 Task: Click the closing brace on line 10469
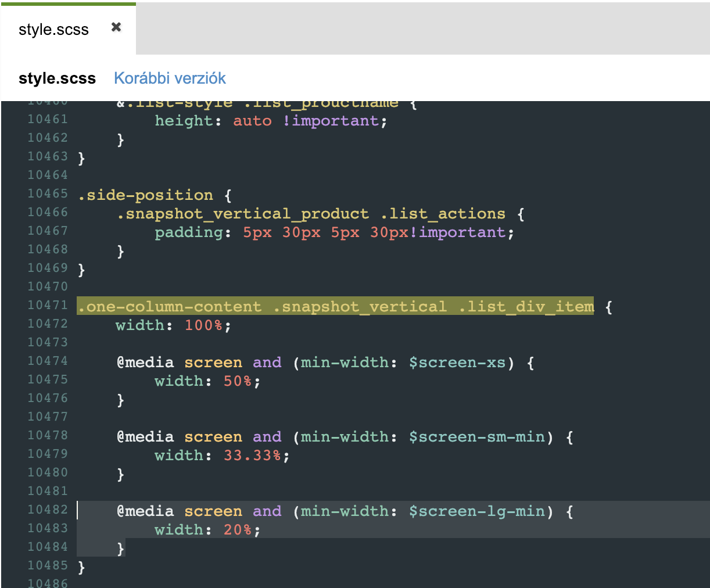pos(81,270)
